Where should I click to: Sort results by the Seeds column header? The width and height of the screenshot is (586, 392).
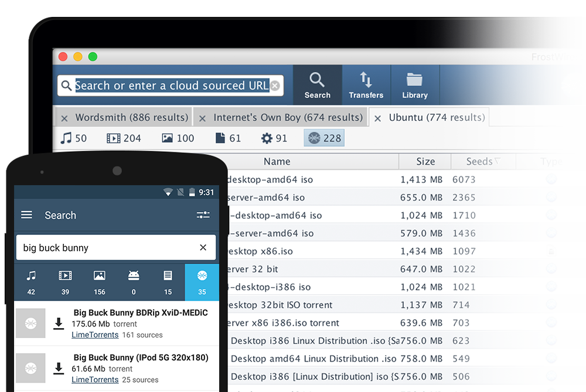[x=483, y=162]
